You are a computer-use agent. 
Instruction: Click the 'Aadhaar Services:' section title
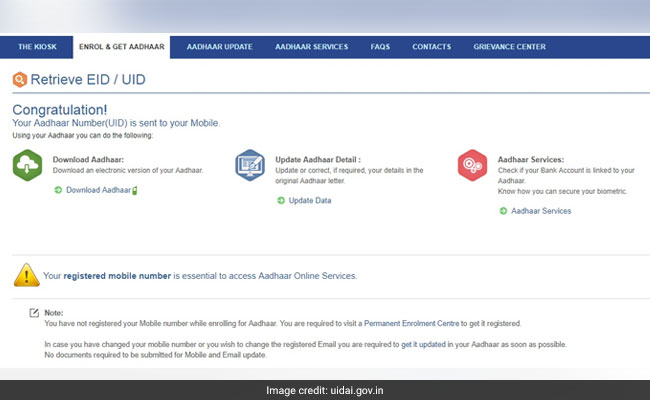point(531,160)
